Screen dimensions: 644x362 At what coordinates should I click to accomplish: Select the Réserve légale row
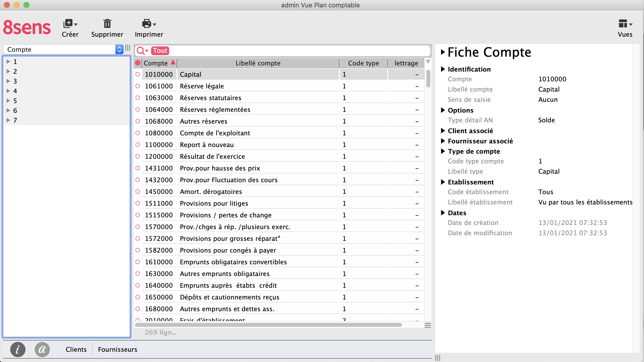pyautogui.click(x=283, y=86)
